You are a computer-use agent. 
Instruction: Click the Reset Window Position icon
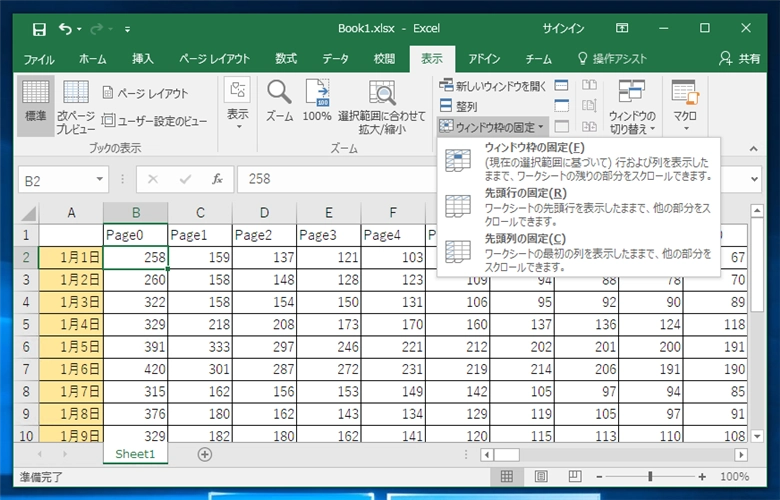coord(589,126)
